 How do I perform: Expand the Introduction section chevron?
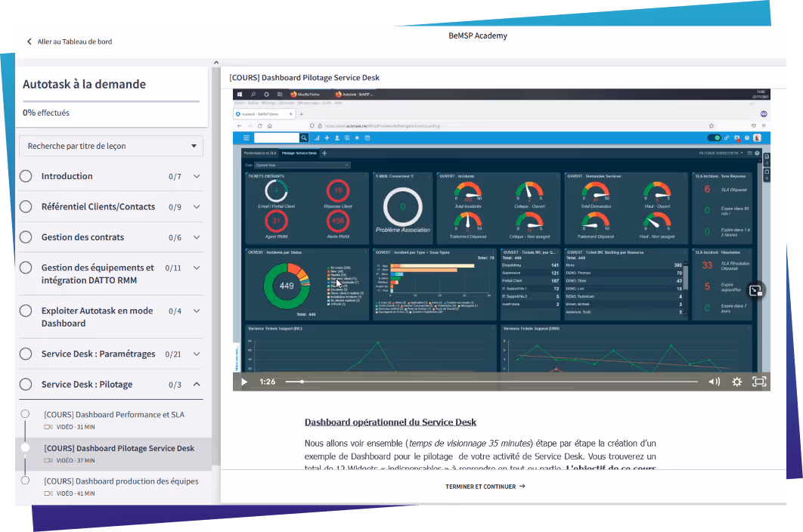pos(197,176)
